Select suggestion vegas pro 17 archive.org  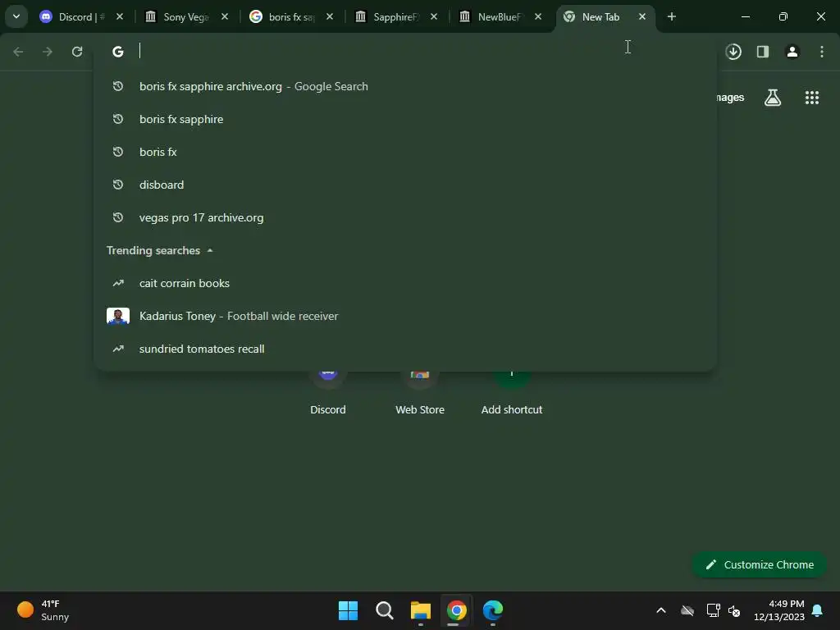click(405, 217)
